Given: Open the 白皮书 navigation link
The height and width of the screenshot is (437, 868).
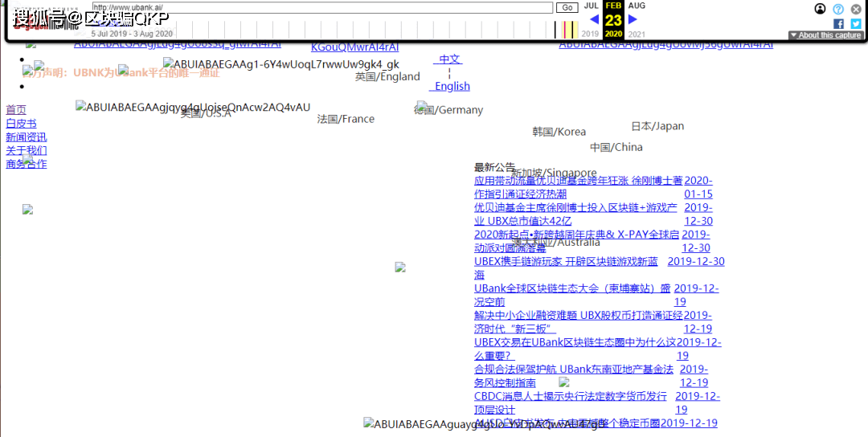Looking at the screenshot, I should [21, 123].
